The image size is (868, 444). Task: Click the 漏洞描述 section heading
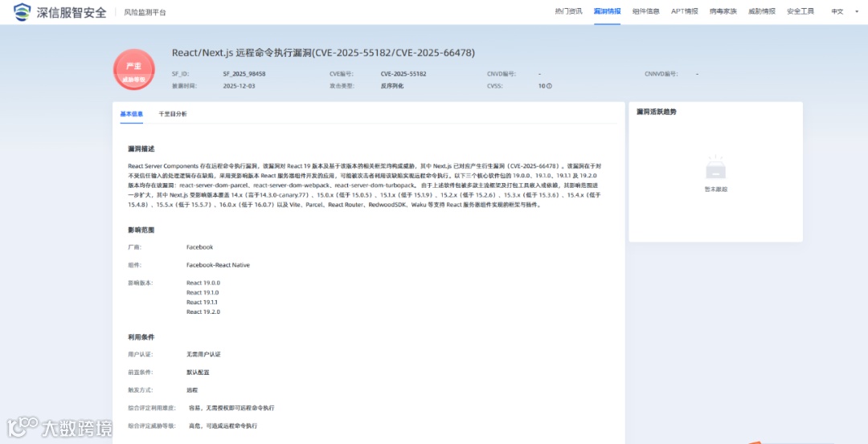141,149
